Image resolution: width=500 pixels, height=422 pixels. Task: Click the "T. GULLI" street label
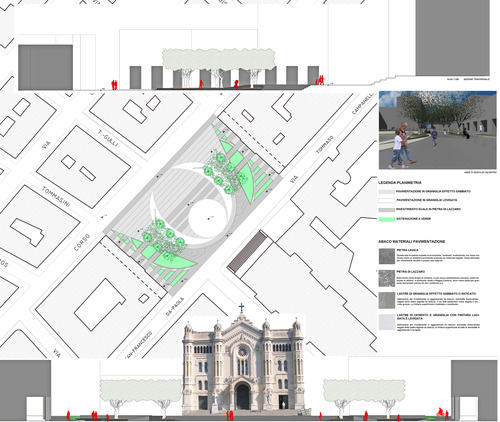pyautogui.click(x=108, y=138)
